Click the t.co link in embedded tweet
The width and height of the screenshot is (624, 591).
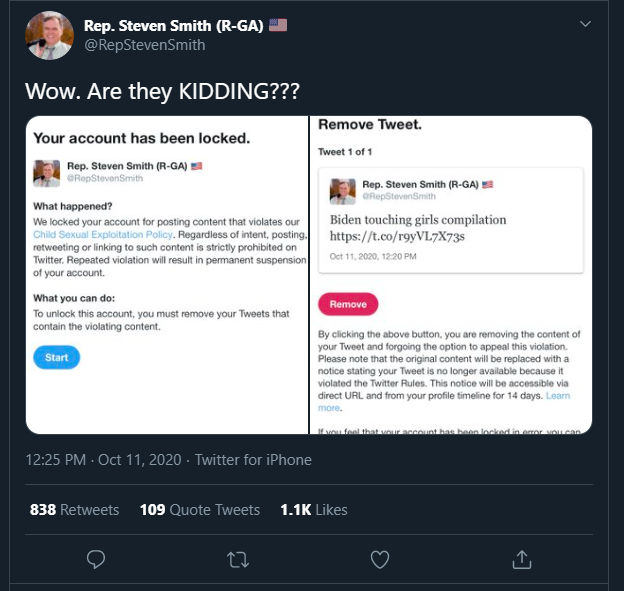coord(397,236)
